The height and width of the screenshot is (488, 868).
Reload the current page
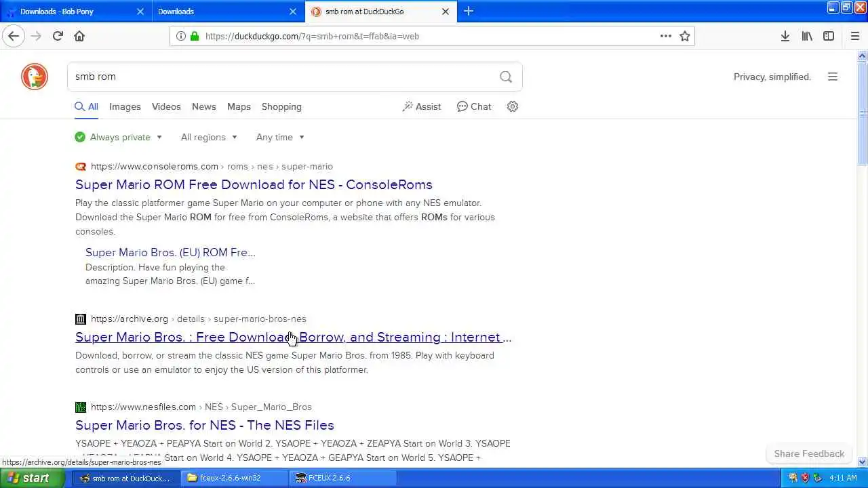pyautogui.click(x=58, y=36)
